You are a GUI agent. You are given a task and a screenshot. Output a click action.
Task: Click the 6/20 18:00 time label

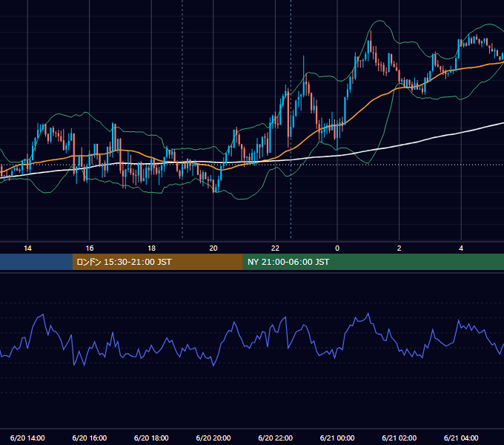151,438
